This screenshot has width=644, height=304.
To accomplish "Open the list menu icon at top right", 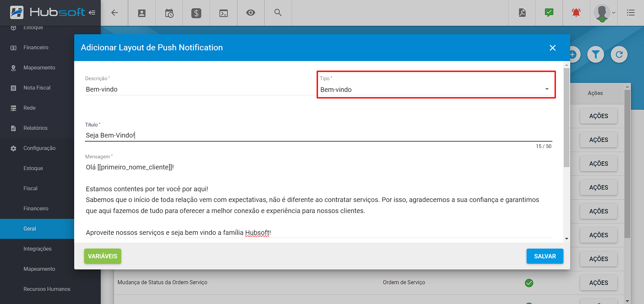I will [631, 13].
